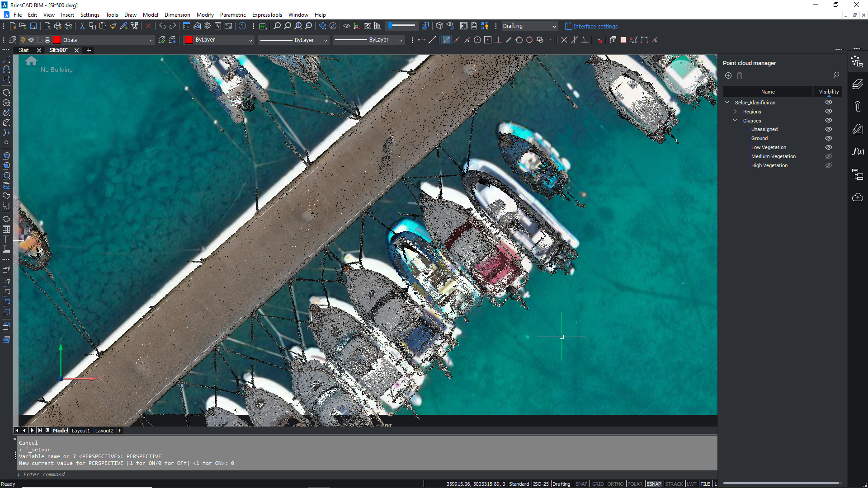The image size is (868, 488).
Task: Open the cloud upload panel
Action: coord(858,197)
